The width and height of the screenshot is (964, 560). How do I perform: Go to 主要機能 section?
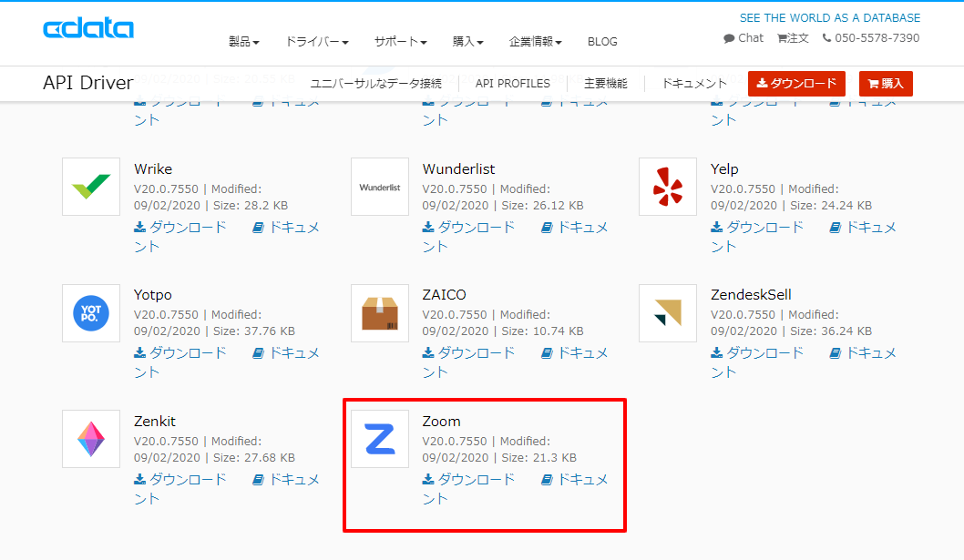pyautogui.click(x=606, y=84)
